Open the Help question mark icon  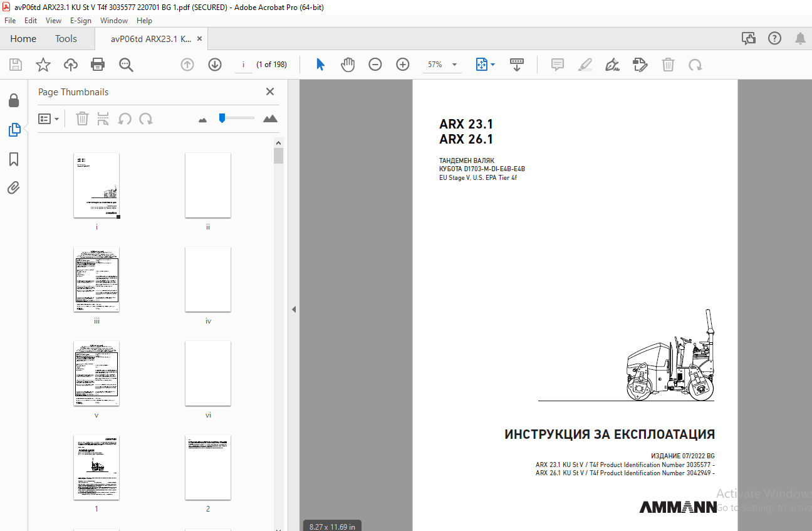click(x=775, y=39)
